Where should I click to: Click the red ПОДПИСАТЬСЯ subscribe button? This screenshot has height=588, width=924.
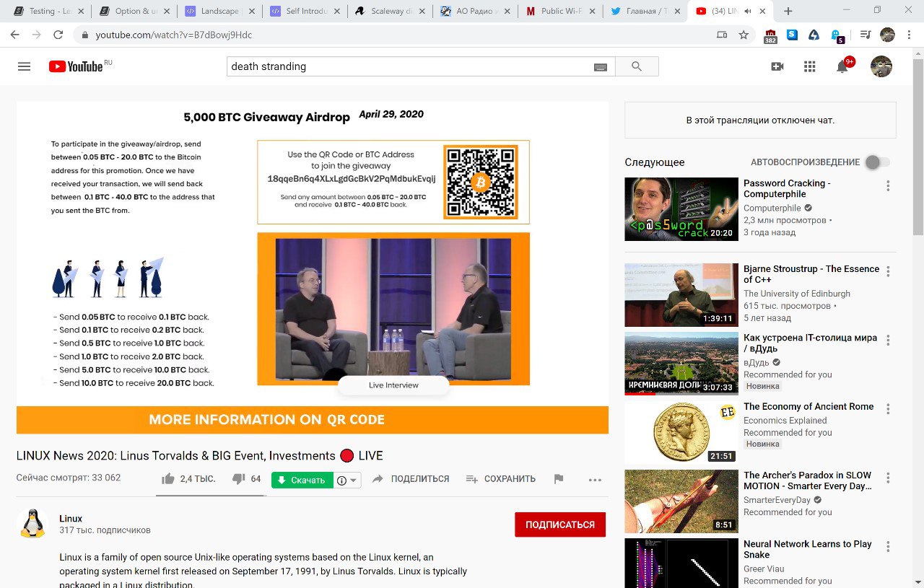560,525
